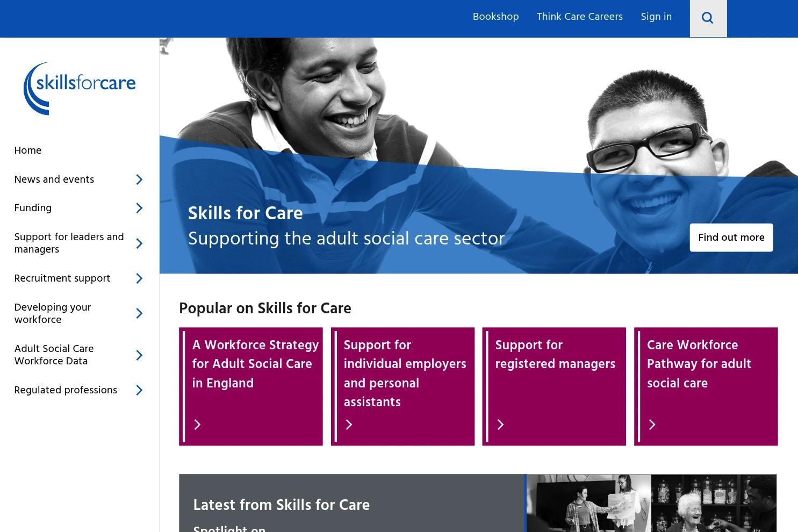The image size is (798, 532).
Task: Expand Adult Social Care Workforce Data chevron
Action: pos(139,355)
